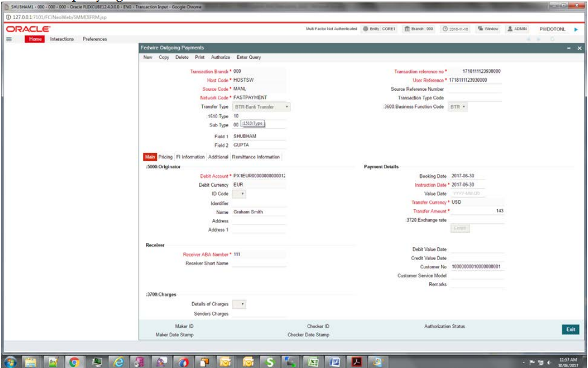Click the Home menu button
This screenshot has height=368, width=588.
pos(35,39)
